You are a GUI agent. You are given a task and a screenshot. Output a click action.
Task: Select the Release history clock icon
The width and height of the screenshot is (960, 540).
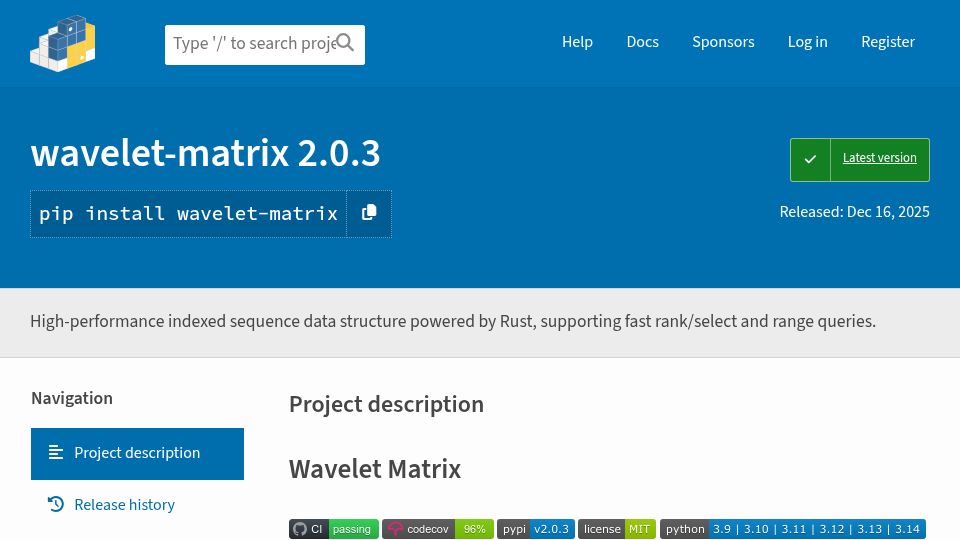point(56,504)
